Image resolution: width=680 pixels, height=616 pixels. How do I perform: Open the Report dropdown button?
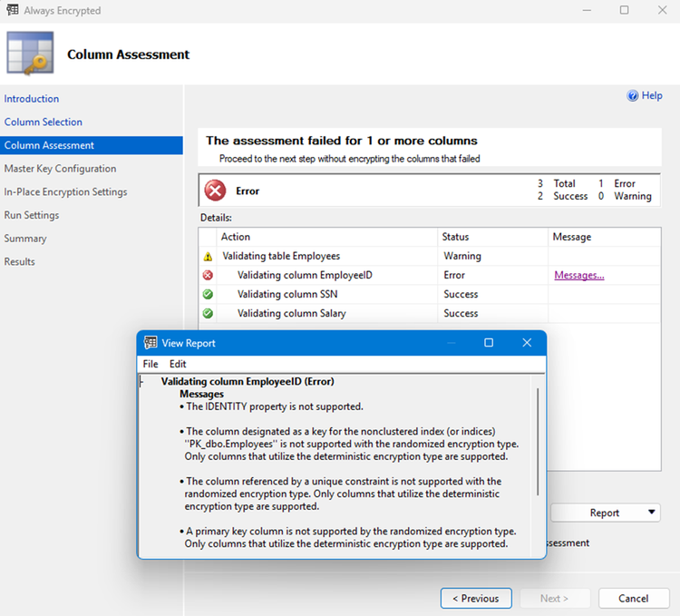tap(605, 513)
